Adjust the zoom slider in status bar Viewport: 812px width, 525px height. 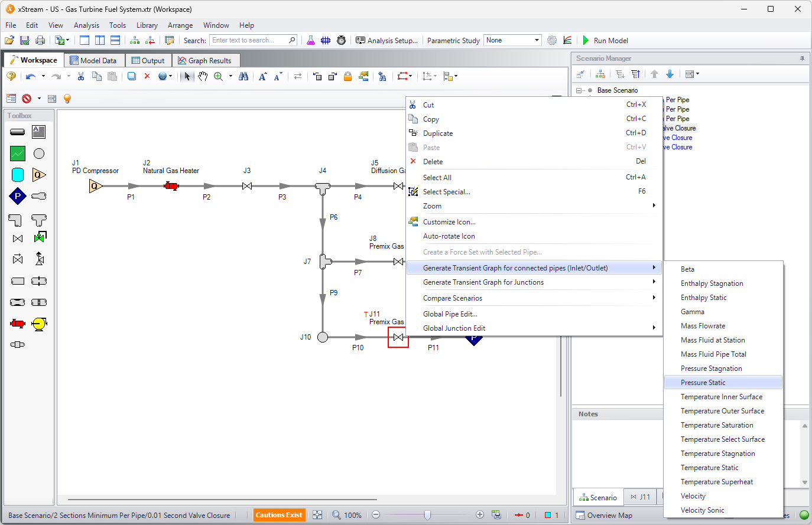pyautogui.click(x=427, y=515)
